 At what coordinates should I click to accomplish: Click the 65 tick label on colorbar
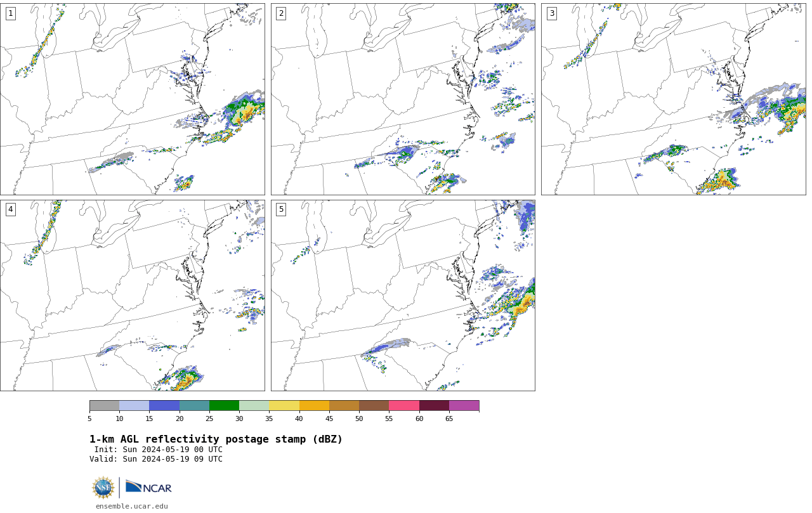(449, 419)
